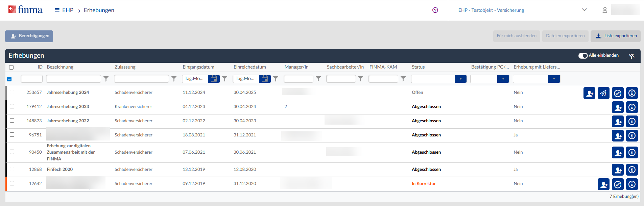Go to the Erhebungen breadcrumb item

pos(99,10)
